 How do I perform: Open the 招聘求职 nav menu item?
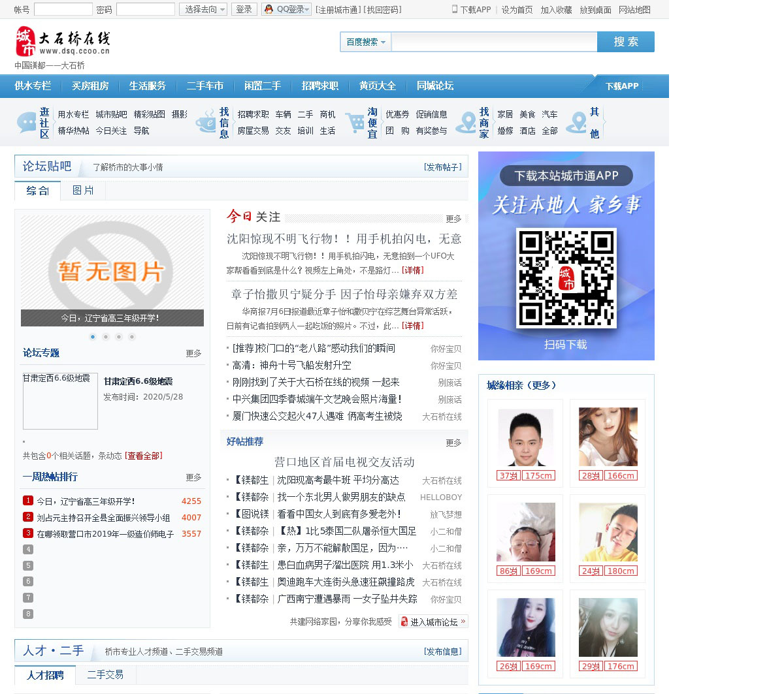[x=320, y=86]
